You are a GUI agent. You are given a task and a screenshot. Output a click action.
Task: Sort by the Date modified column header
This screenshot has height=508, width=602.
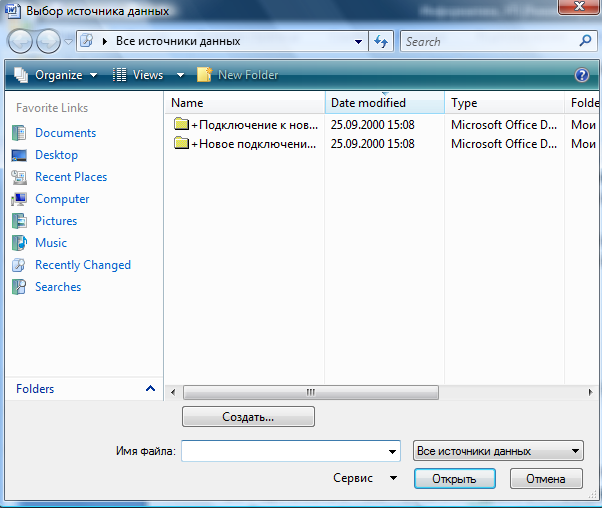(385, 103)
